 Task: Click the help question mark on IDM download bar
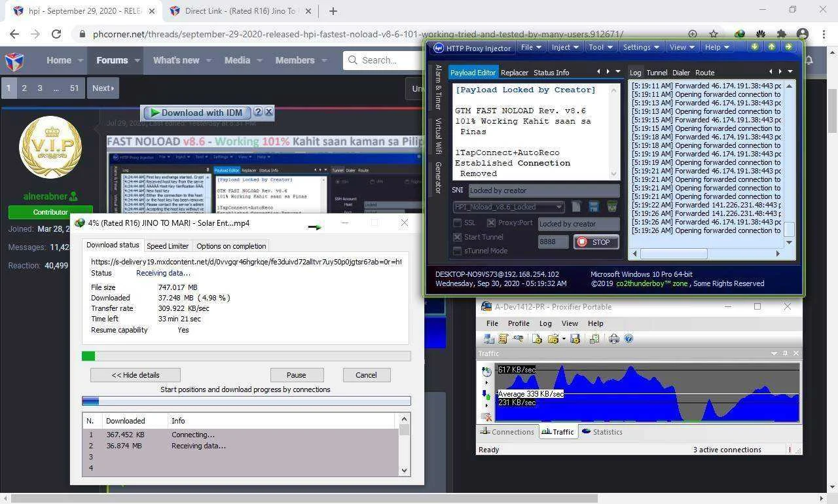258,112
